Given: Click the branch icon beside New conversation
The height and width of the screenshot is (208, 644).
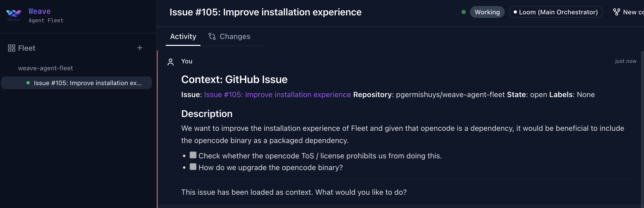Looking at the screenshot, I should [x=616, y=12].
